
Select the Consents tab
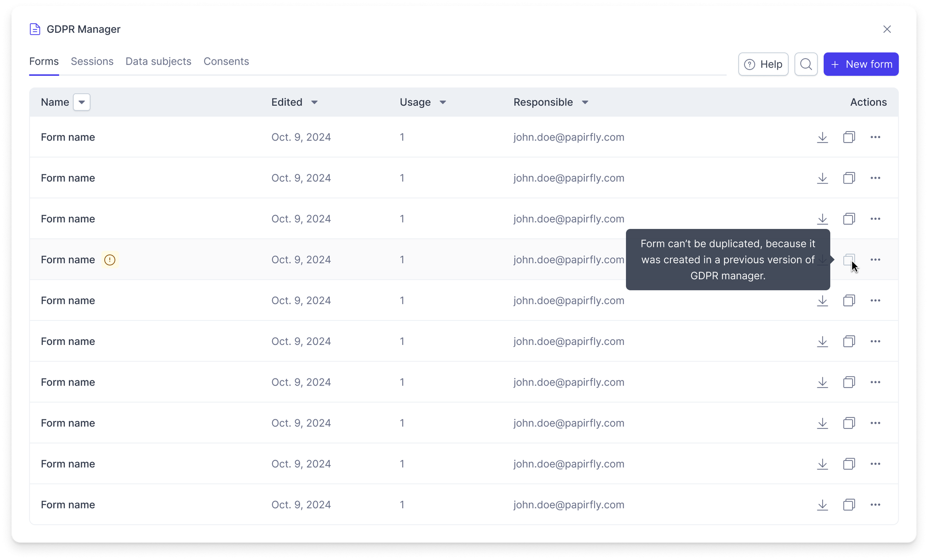(226, 61)
